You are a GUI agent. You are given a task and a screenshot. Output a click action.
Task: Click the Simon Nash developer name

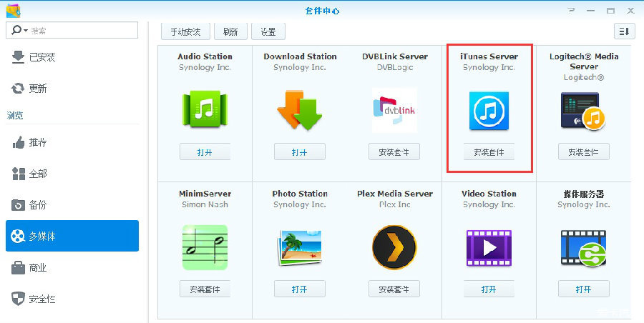[x=205, y=204]
